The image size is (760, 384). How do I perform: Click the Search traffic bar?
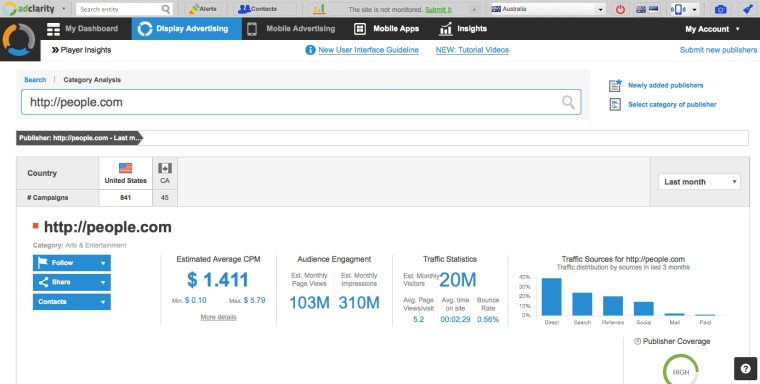coord(582,304)
